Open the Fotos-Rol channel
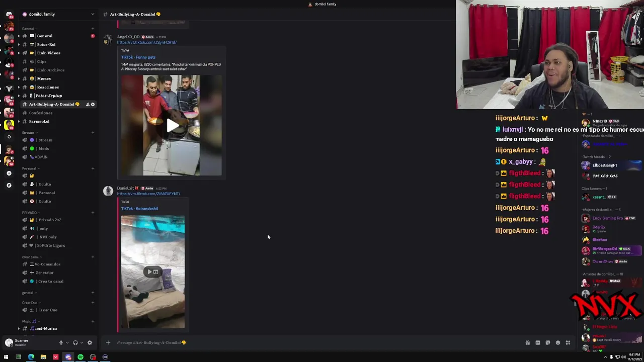The width and height of the screenshot is (644, 362). coord(57,44)
